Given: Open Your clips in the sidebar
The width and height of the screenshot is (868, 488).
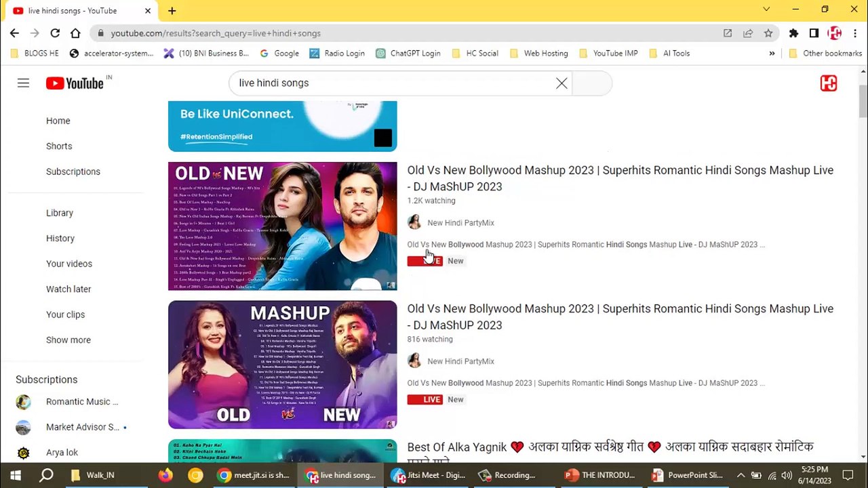Looking at the screenshot, I should click(x=65, y=314).
